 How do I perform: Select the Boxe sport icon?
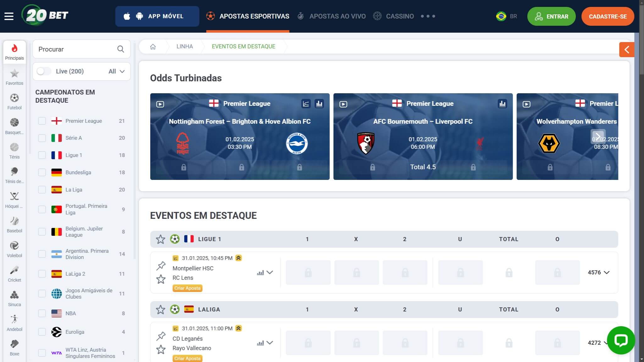14,348
